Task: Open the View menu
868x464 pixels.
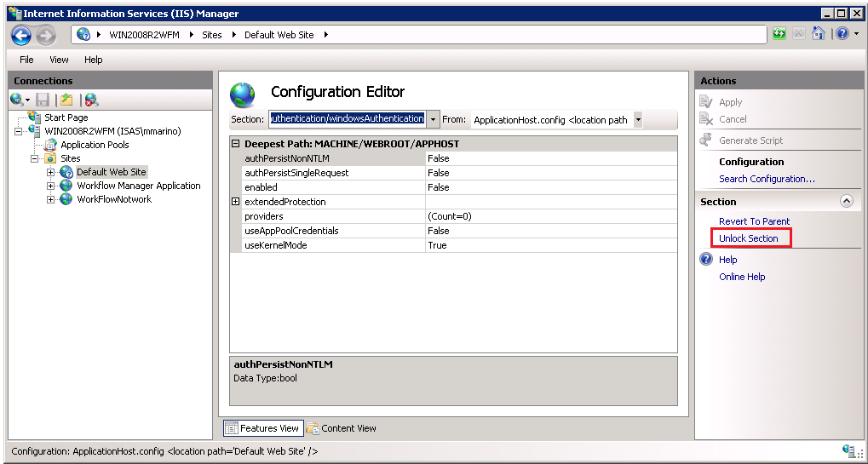Action: click(60, 60)
